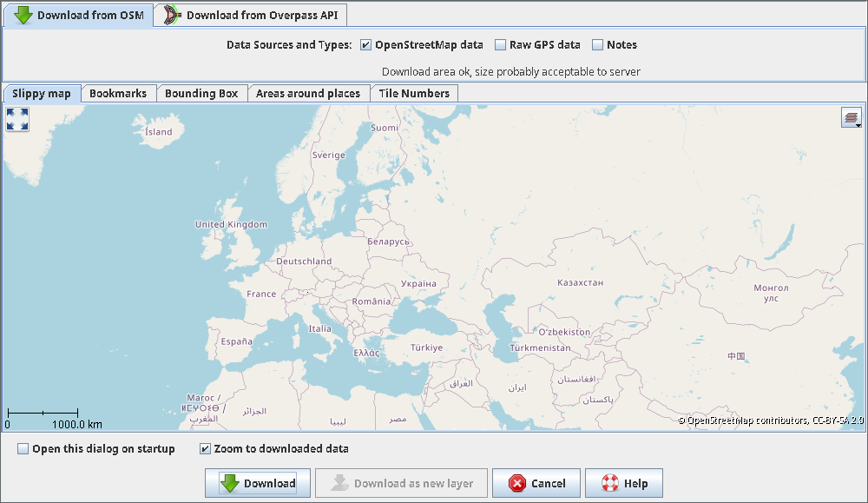Screen dimensions: 868x503
Task: Open the map layers source icon
Action: tap(851, 118)
